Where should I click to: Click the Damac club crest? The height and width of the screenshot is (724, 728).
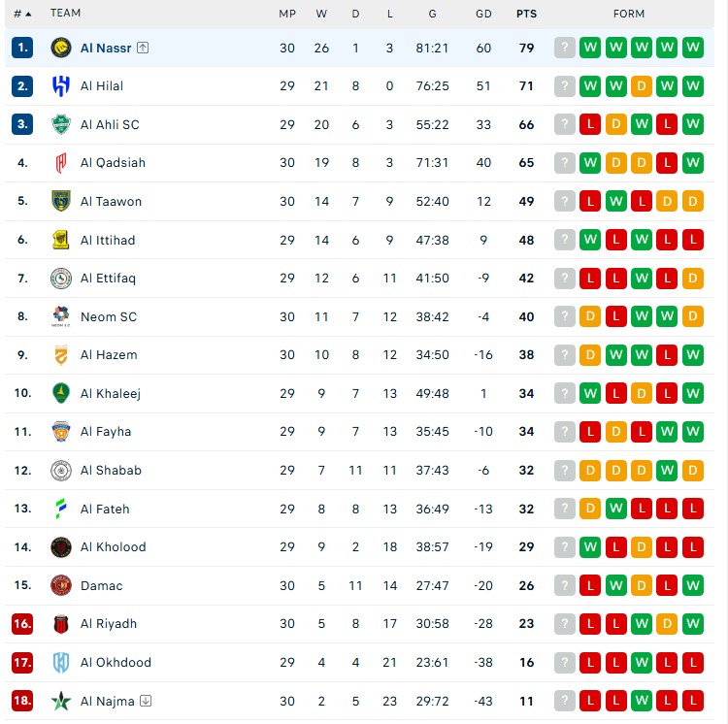pyautogui.click(x=61, y=585)
